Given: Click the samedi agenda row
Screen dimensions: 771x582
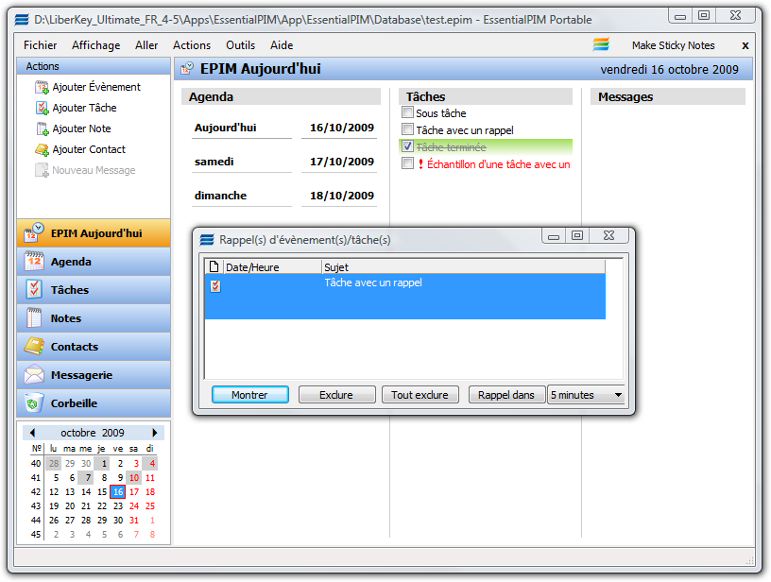Looking at the screenshot, I should coord(284,162).
